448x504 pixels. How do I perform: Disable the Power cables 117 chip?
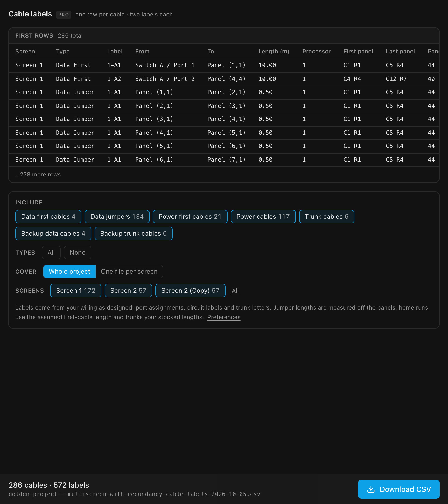click(263, 217)
